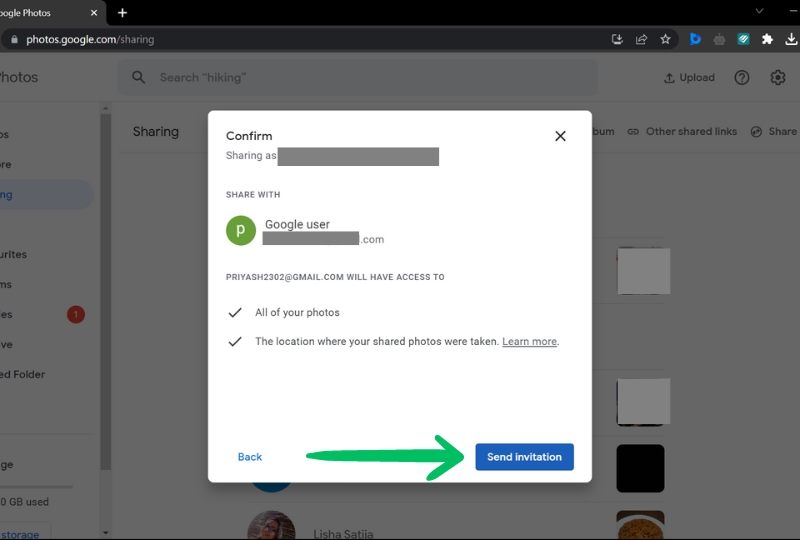Viewport: 800px width, 540px height.
Task: Click the Sharing page heading
Action: click(x=156, y=132)
